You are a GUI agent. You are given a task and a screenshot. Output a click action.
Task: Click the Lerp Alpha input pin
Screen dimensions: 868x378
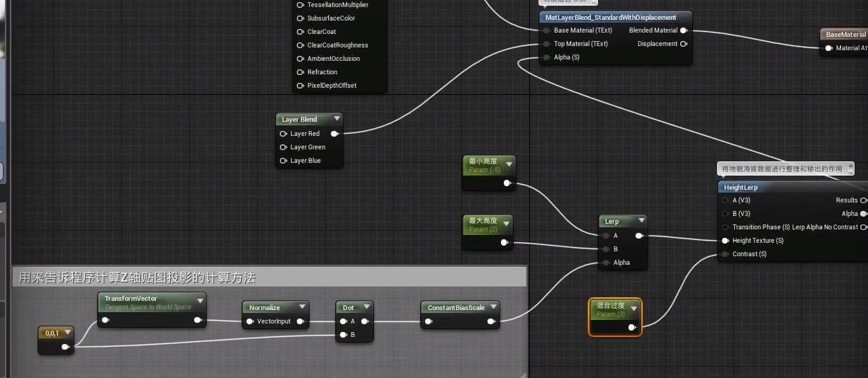pyautogui.click(x=606, y=263)
